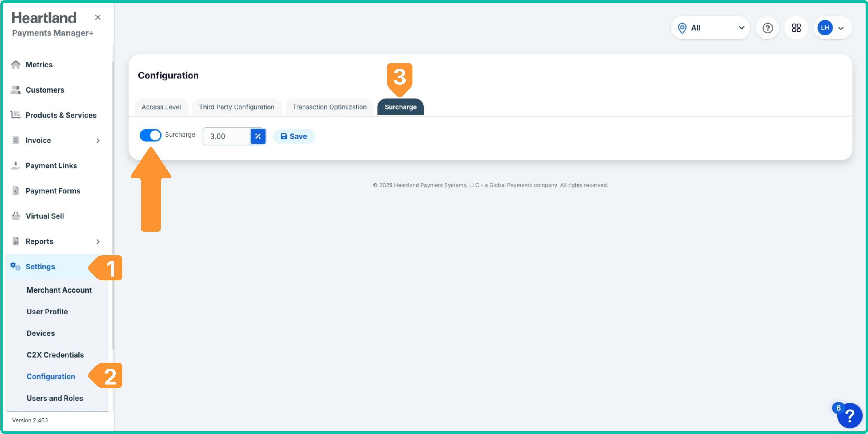Open the help circle question icon

tap(768, 28)
